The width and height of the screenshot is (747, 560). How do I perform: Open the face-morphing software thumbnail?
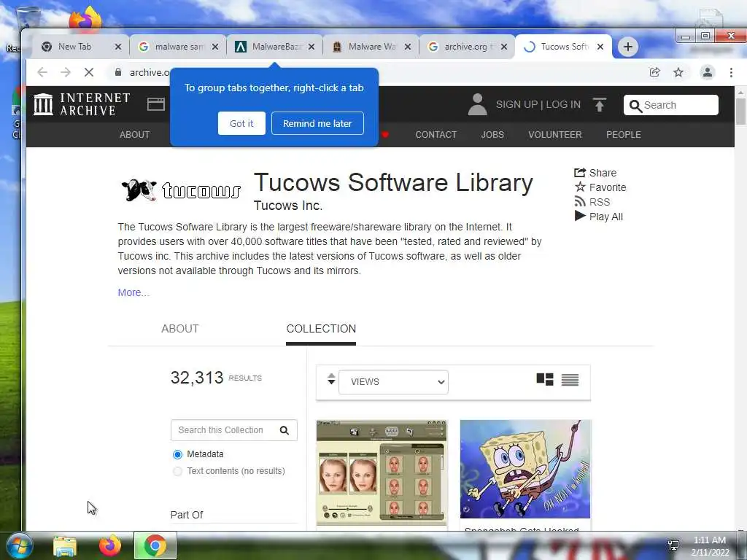point(382,472)
